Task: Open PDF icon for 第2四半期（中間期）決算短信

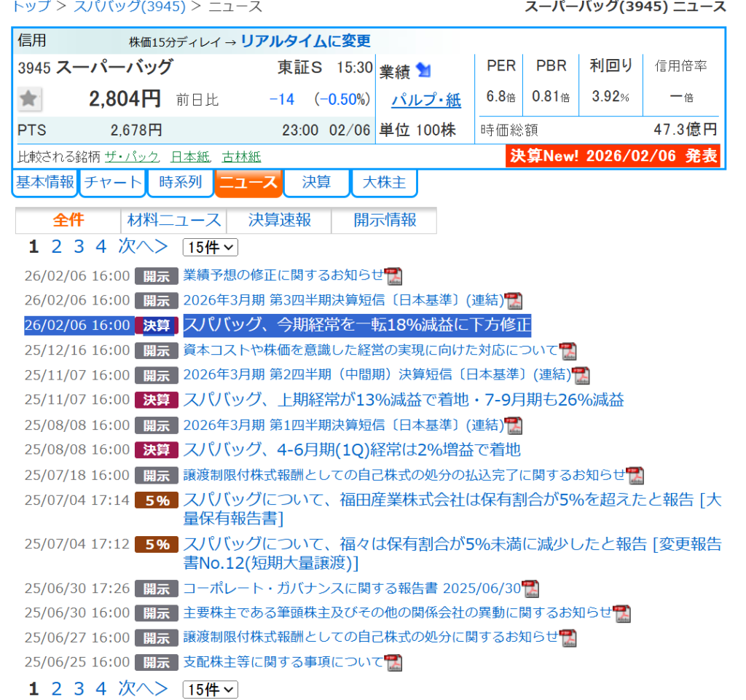Action: click(581, 376)
